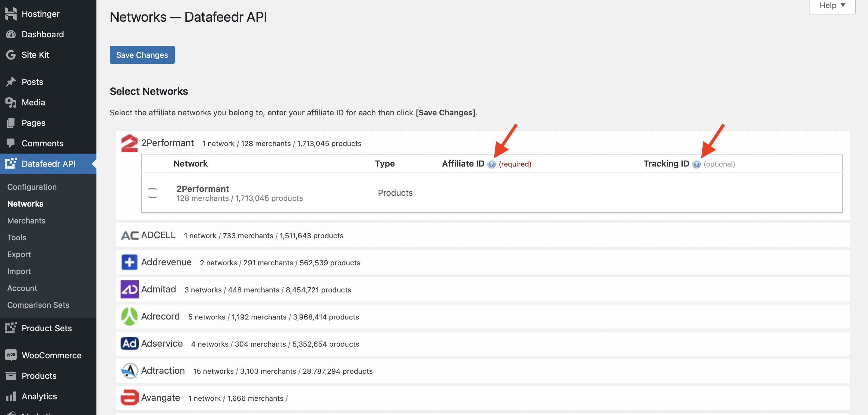Click the Hostinger logo icon in sidebar
This screenshot has height=415, width=868.
(x=11, y=14)
